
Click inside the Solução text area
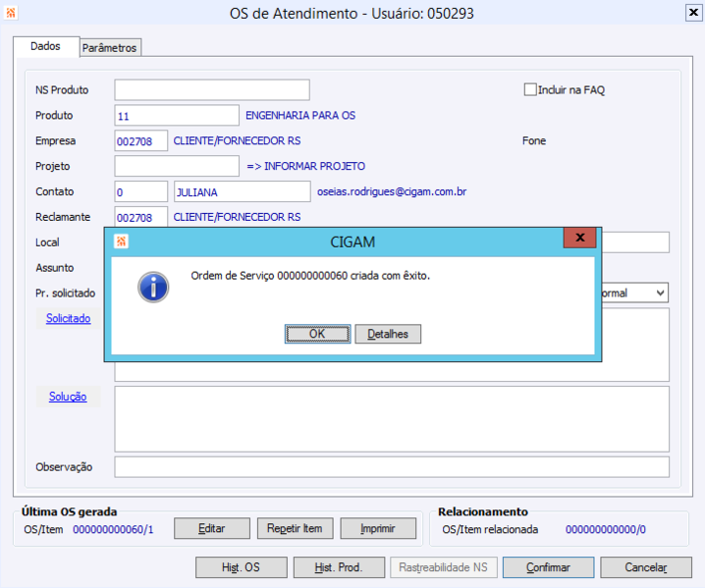pos(392,419)
